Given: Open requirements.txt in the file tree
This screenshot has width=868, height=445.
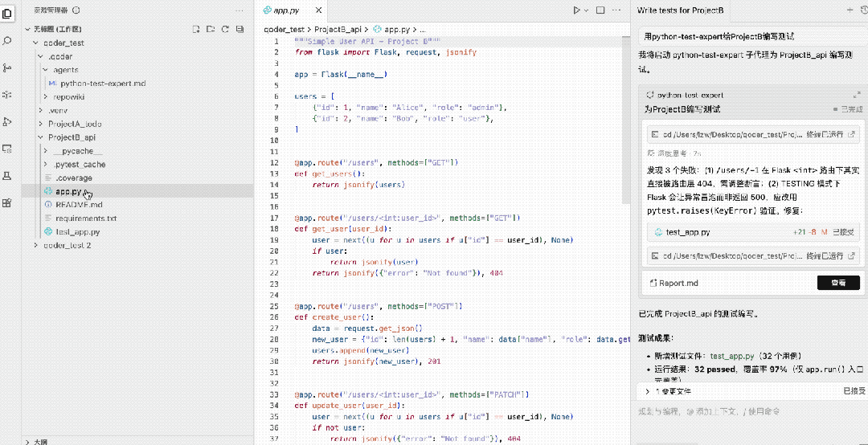Looking at the screenshot, I should [x=86, y=218].
